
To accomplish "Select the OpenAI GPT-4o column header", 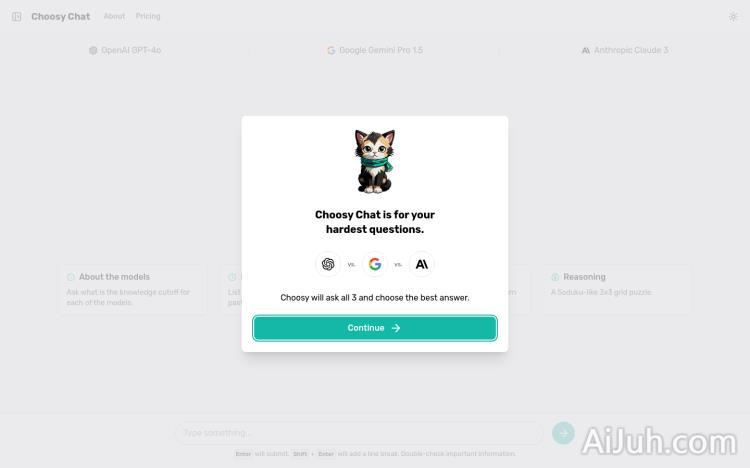I will click(125, 50).
